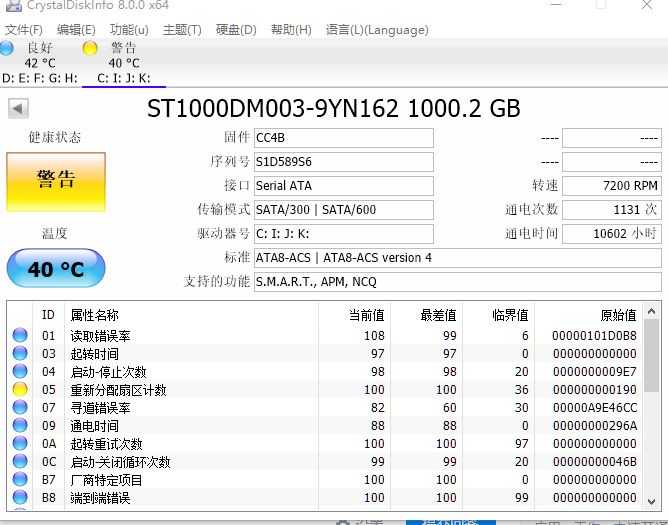Click the yellow status dot for 重新分配扇区计数
This screenshot has height=525, width=668.
(x=20, y=389)
